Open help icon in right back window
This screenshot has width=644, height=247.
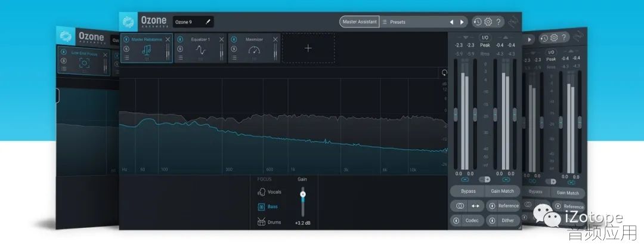tap(564, 38)
